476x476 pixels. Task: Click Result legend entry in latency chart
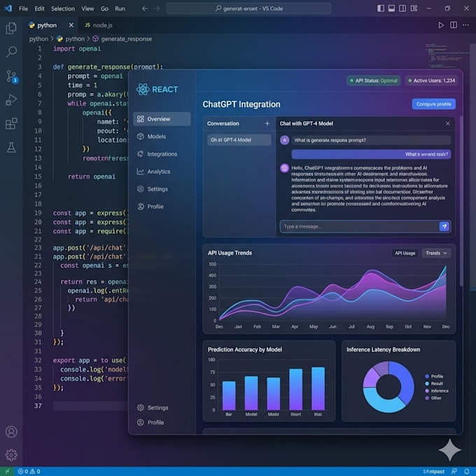pos(434,384)
